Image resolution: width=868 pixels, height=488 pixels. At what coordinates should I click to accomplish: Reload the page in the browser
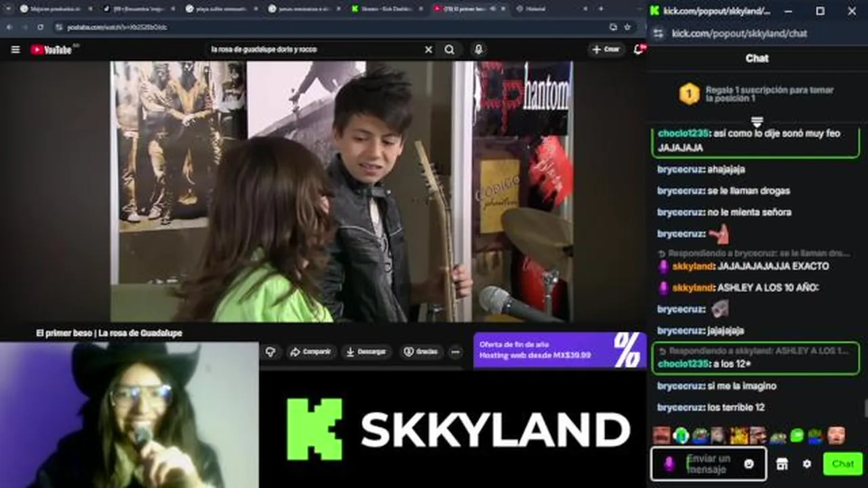click(41, 27)
